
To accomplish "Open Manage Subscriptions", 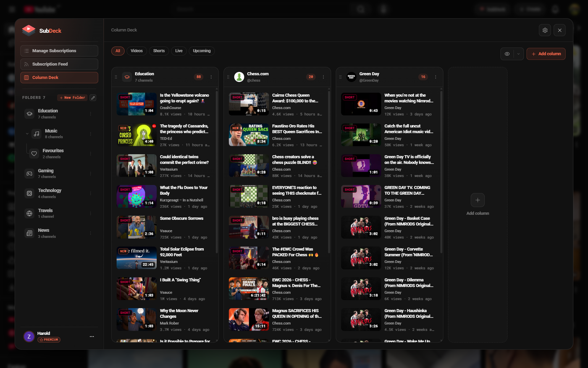I will point(59,51).
